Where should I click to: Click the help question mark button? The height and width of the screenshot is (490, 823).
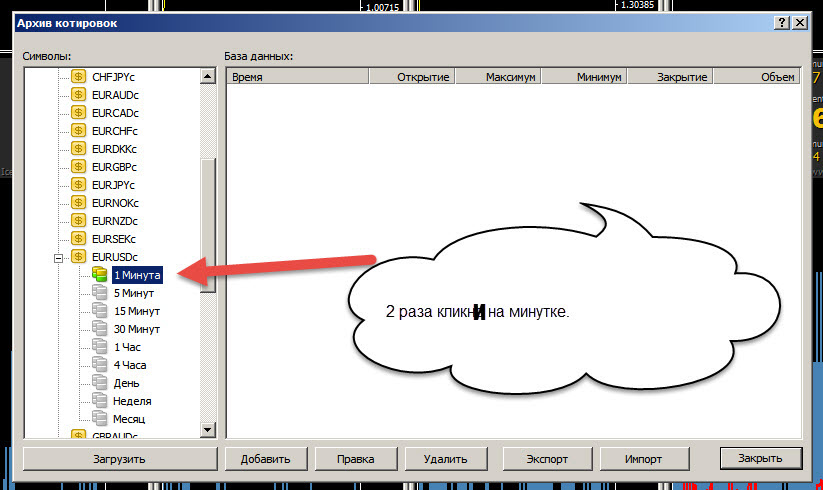782,23
